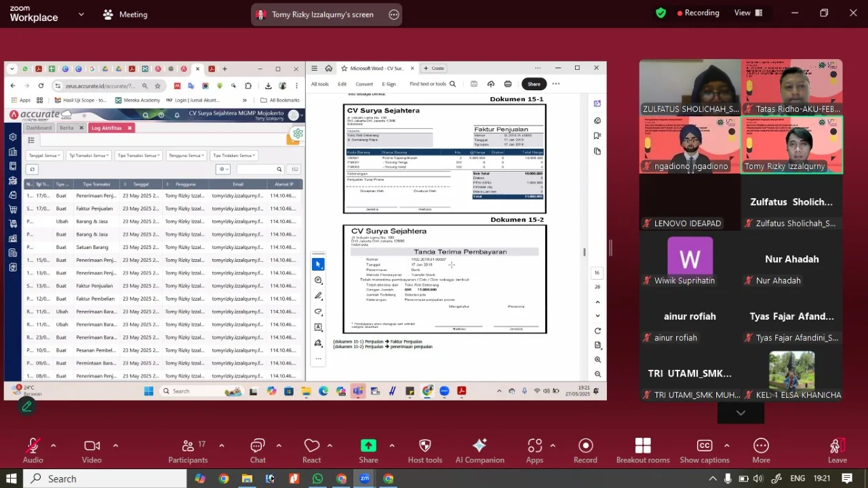The image size is (868, 488).
Task: Click the Record button
Action: tap(585, 450)
